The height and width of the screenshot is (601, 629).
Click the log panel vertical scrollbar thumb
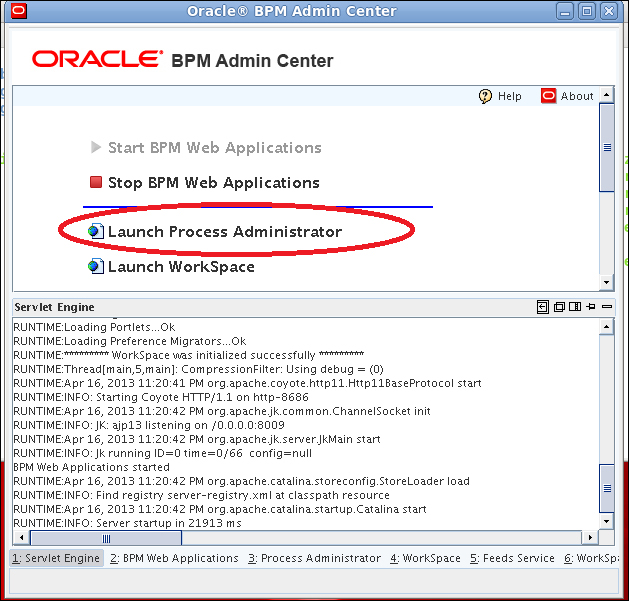(x=607, y=488)
